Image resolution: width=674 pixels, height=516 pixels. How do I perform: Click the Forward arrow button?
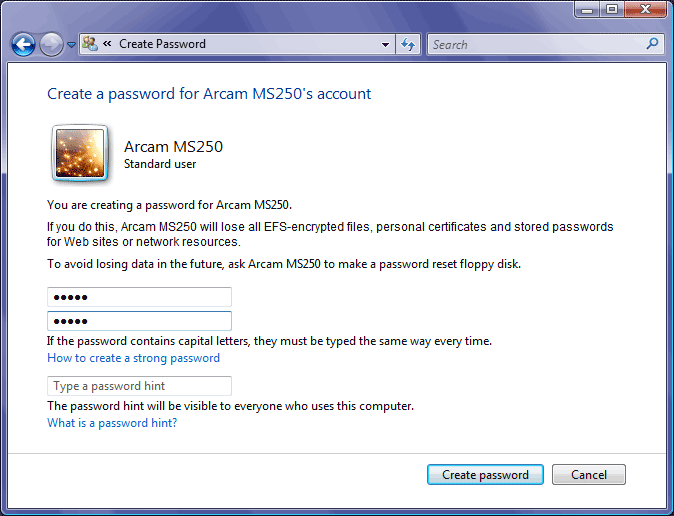tap(51, 44)
